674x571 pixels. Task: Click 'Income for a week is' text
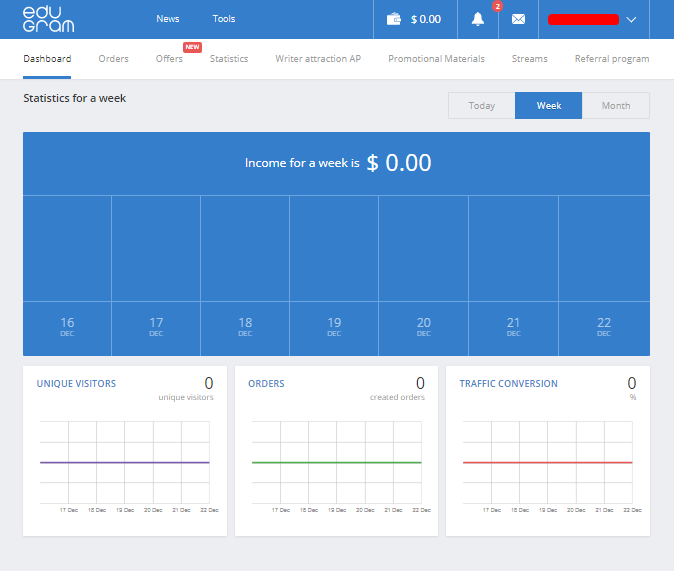[302, 163]
